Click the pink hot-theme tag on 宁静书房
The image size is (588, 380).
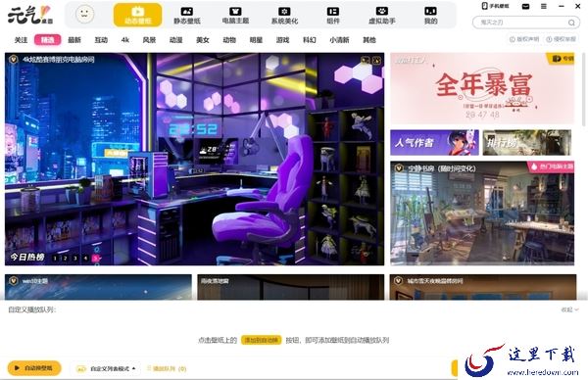551,166
